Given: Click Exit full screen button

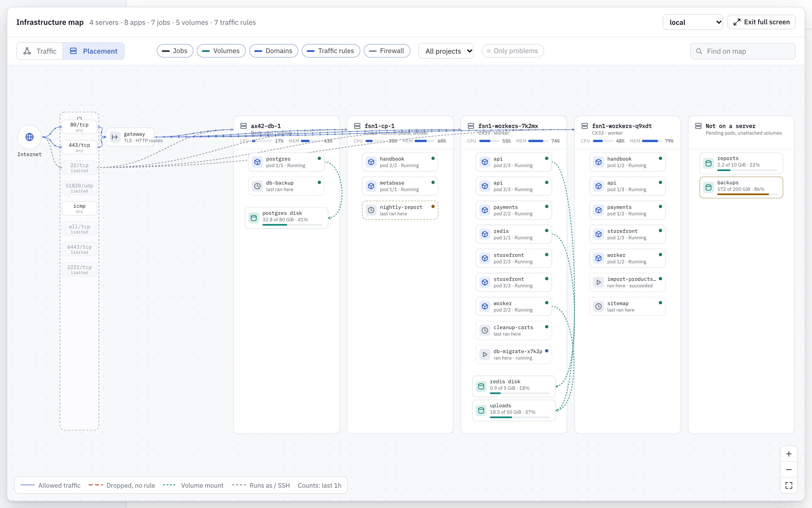Looking at the screenshot, I should [x=761, y=22].
